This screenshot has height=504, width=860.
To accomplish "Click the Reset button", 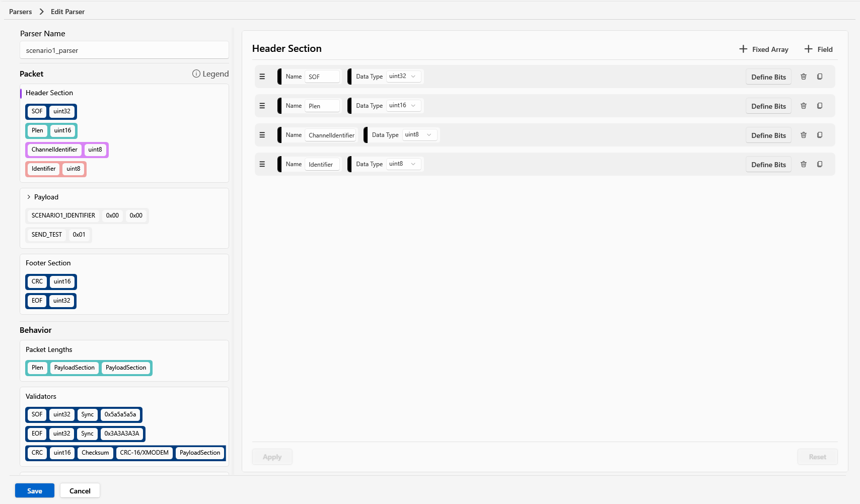I will coord(818,457).
